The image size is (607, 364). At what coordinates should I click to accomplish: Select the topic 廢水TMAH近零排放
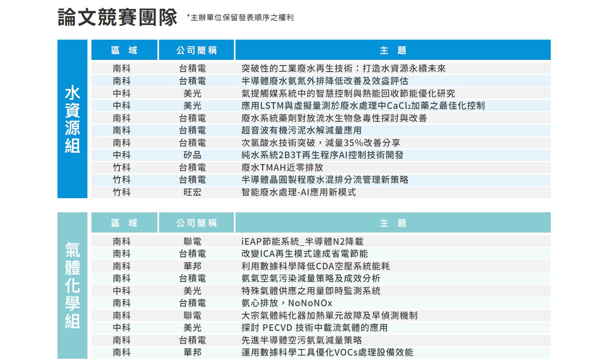point(282,167)
